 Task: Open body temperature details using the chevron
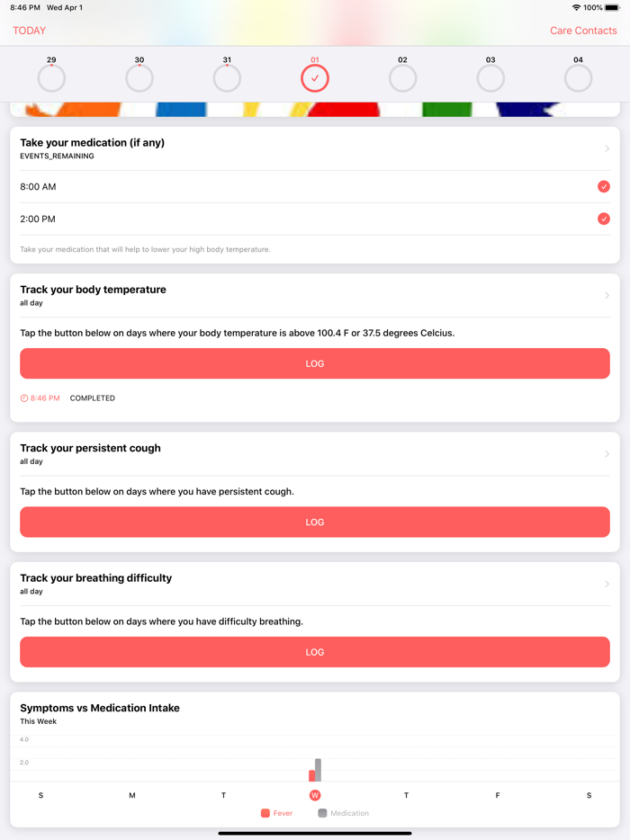[607, 295]
